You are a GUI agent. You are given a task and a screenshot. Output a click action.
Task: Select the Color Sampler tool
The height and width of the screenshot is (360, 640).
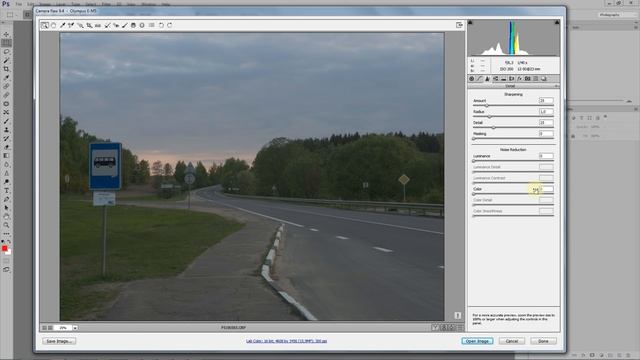click(71, 25)
